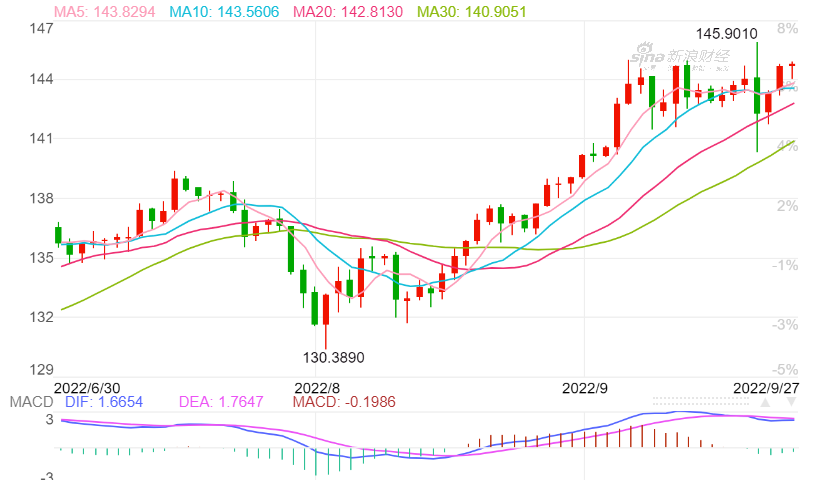Click the 144 price axis label

click(x=42, y=79)
